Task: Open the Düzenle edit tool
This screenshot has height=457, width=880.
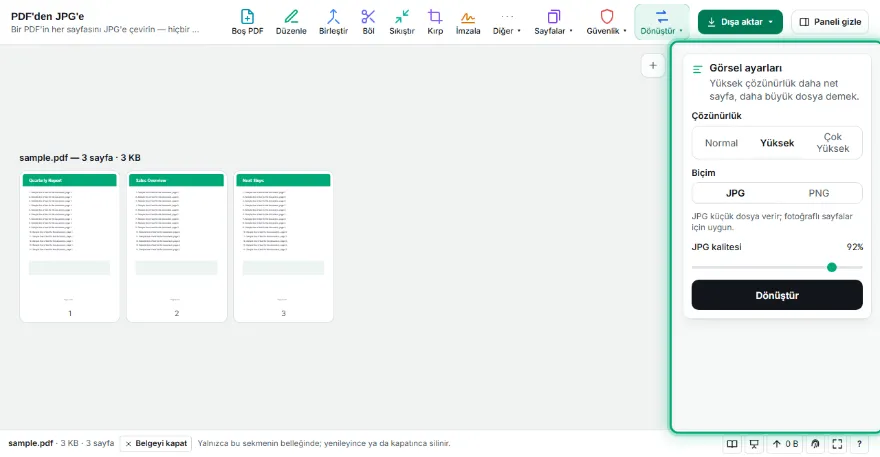Action: (x=291, y=22)
